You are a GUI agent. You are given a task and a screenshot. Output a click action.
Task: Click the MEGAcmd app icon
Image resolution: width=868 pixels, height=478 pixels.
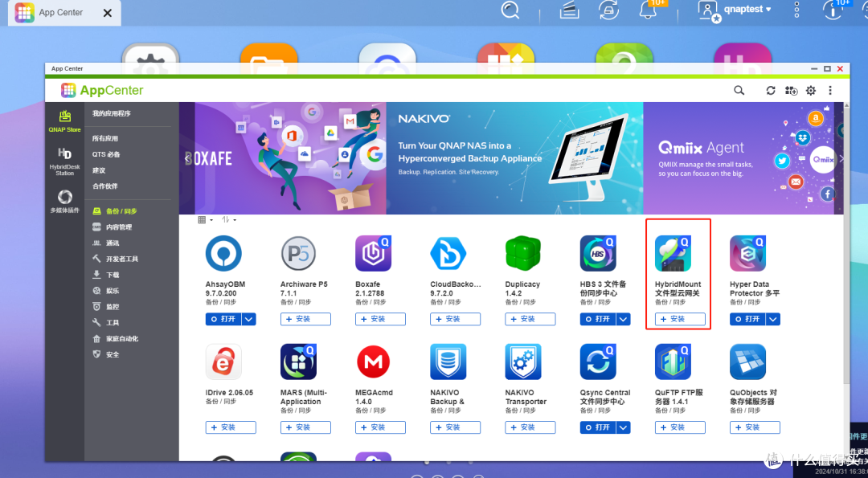373,362
